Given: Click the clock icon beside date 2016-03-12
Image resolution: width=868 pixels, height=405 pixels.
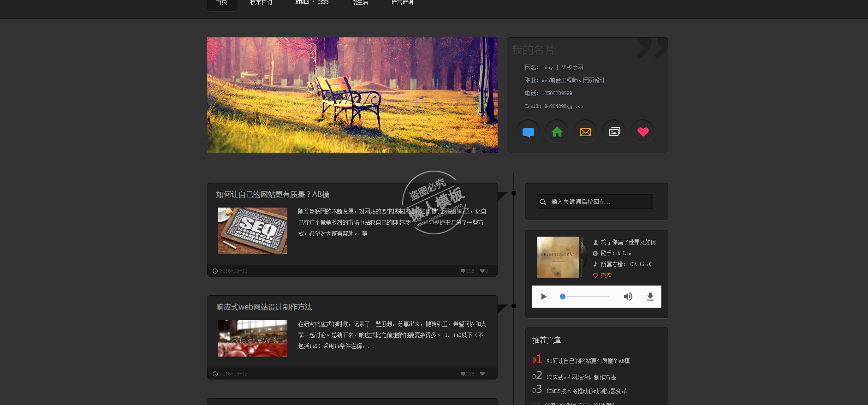Looking at the screenshot, I should click(215, 374).
